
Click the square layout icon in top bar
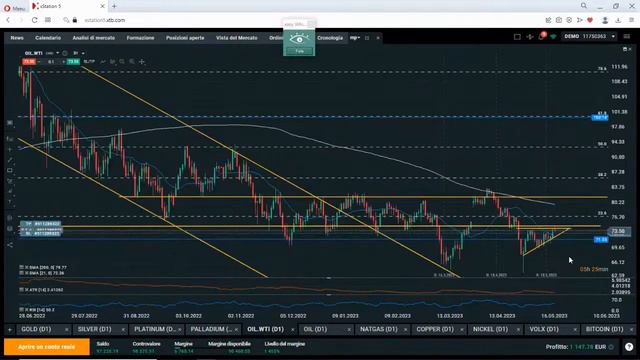point(517,37)
